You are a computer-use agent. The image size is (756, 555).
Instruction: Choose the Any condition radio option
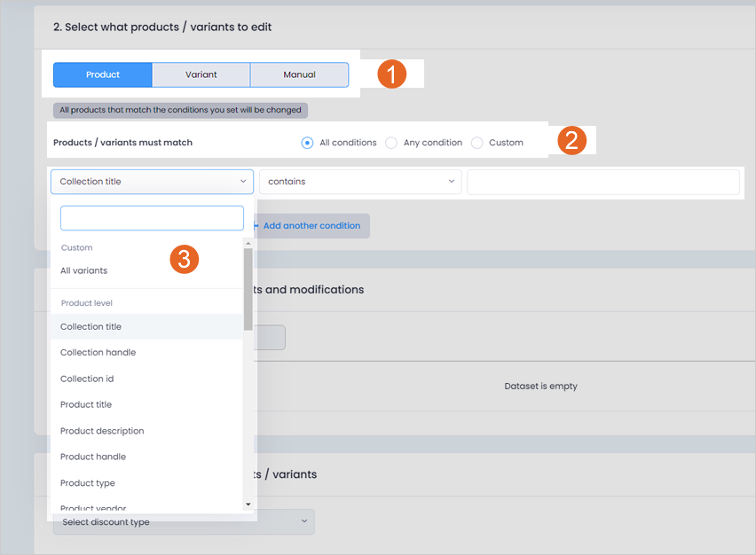click(391, 143)
